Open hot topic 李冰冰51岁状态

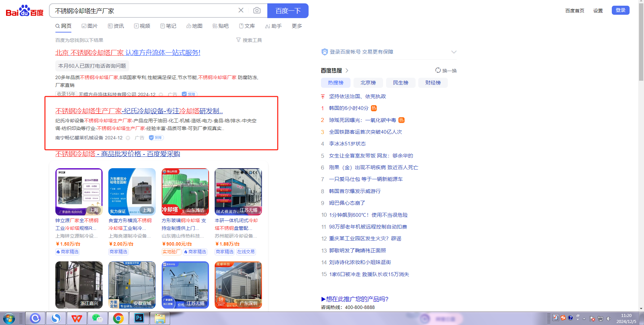pyautogui.click(x=347, y=144)
